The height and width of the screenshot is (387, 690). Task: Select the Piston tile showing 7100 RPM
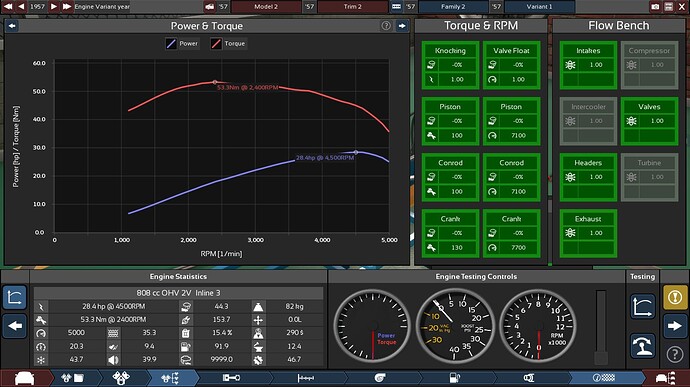point(511,121)
